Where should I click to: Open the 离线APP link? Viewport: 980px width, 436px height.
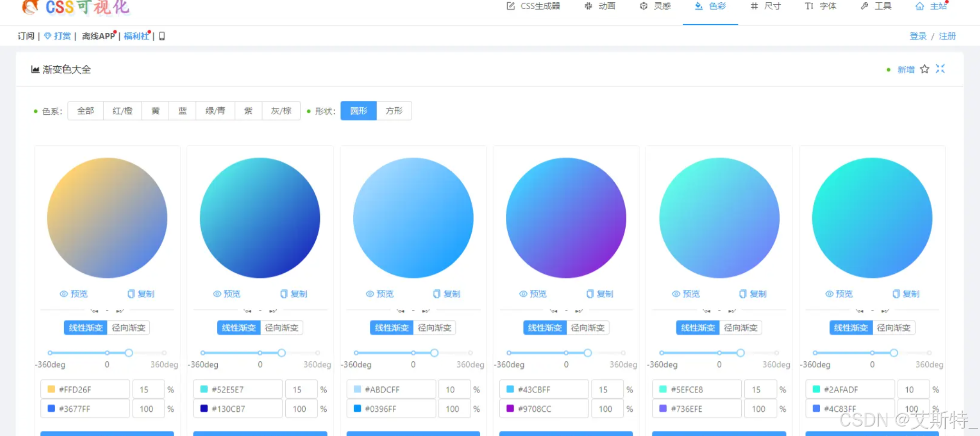tap(98, 36)
